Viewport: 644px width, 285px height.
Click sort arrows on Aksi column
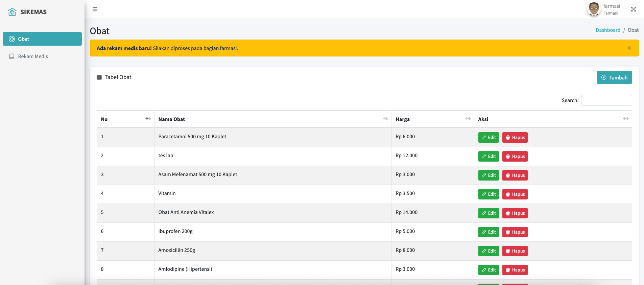pyautogui.click(x=626, y=119)
